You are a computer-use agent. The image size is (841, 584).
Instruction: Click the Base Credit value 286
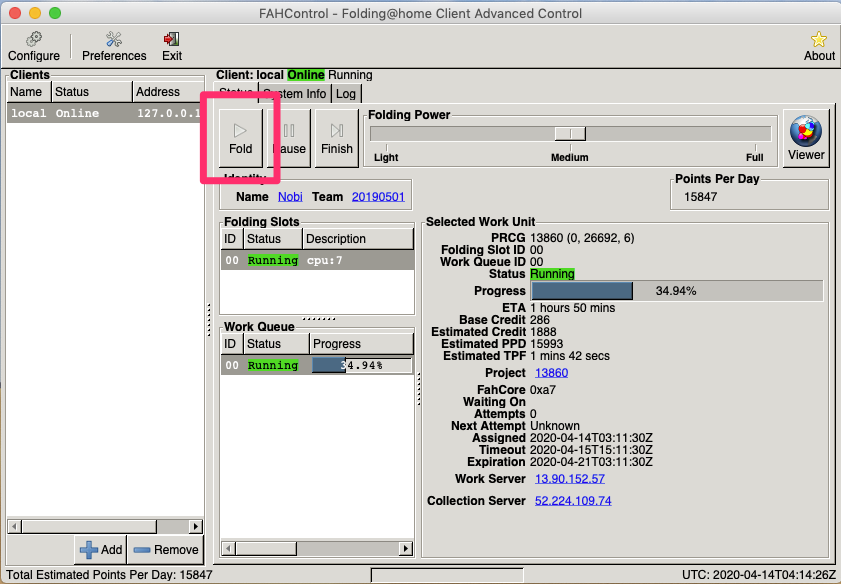coord(540,320)
